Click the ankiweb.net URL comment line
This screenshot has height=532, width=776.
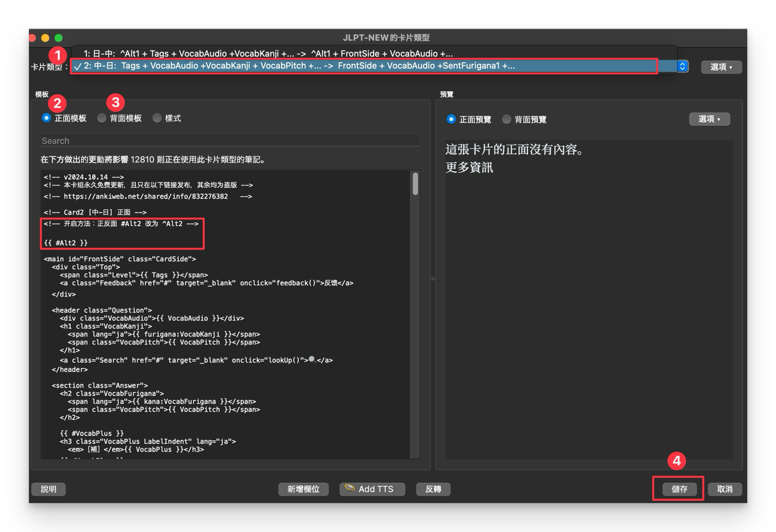(x=148, y=196)
